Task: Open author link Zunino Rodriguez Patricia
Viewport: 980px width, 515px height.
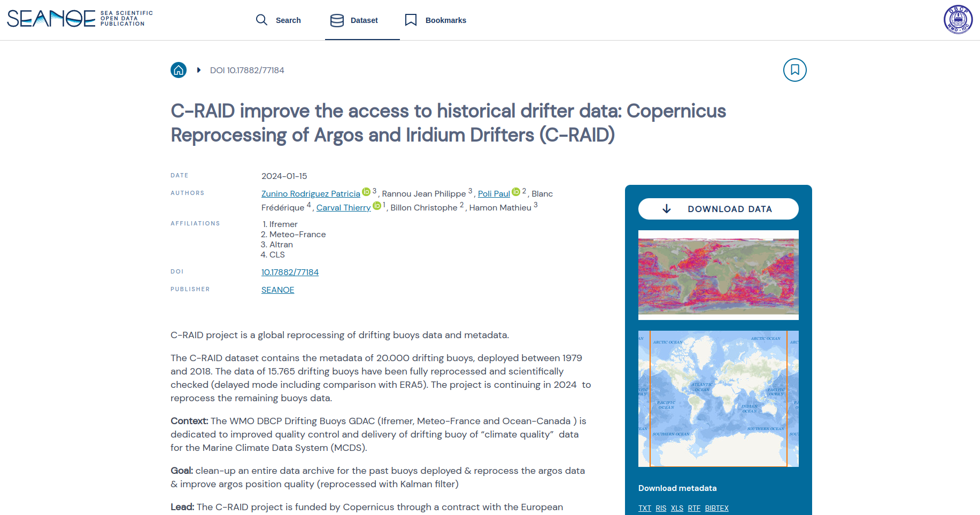Action: pyautogui.click(x=311, y=194)
